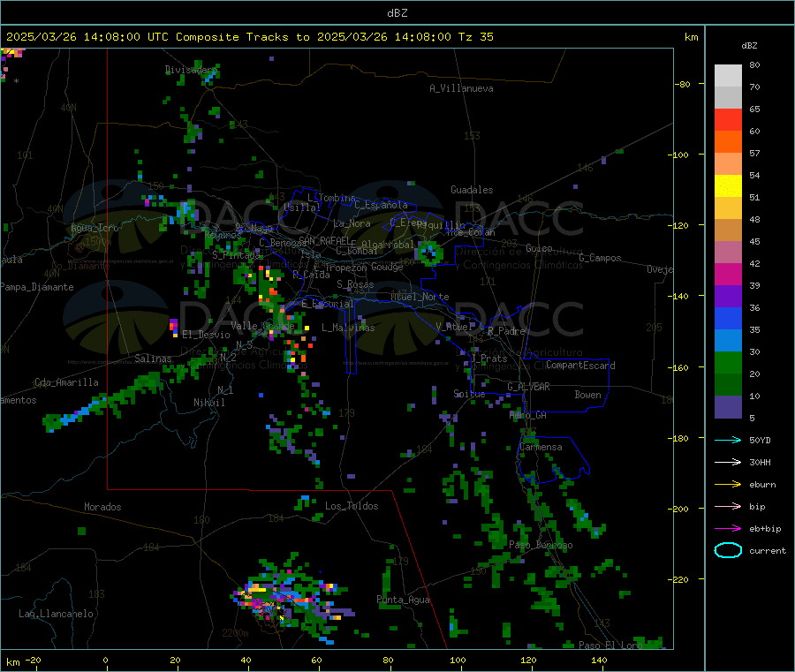Click the C_Española location label

(x=381, y=205)
